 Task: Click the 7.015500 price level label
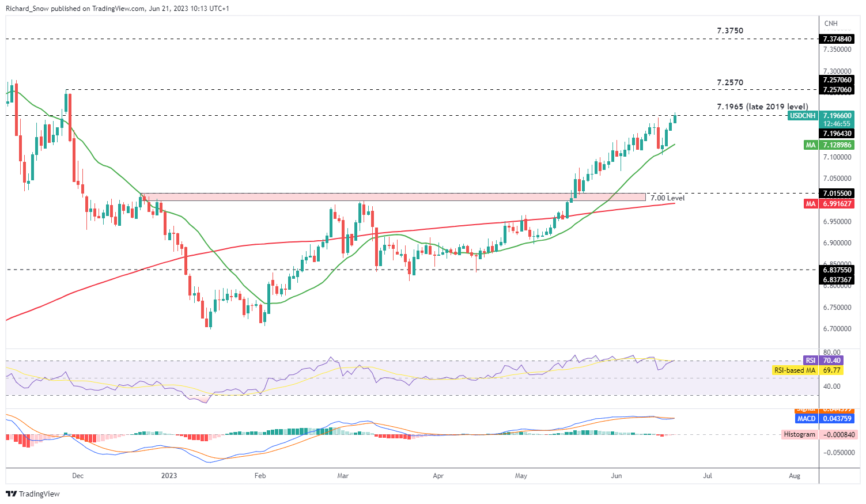(837, 194)
